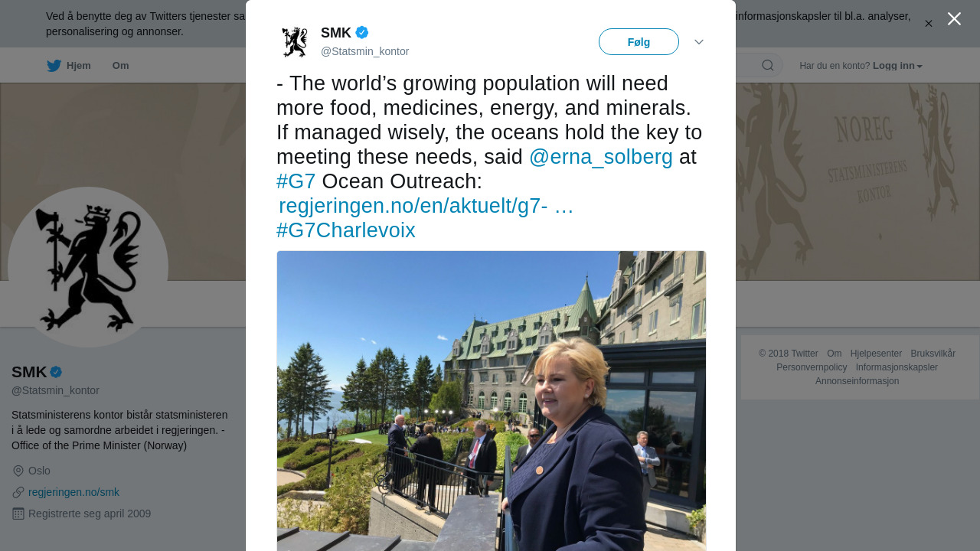The image size is (980, 551).
Task: Dismiss the cookie notice banner
Action: pyautogui.click(x=928, y=24)
